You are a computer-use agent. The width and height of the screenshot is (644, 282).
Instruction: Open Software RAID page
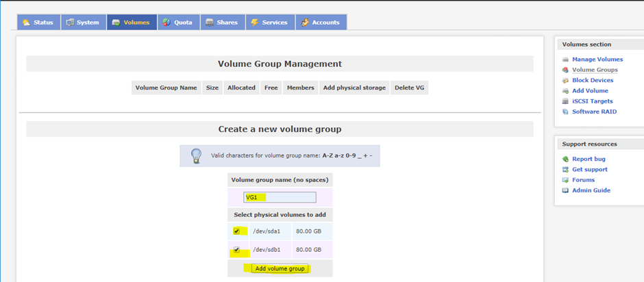pos(594,112)
